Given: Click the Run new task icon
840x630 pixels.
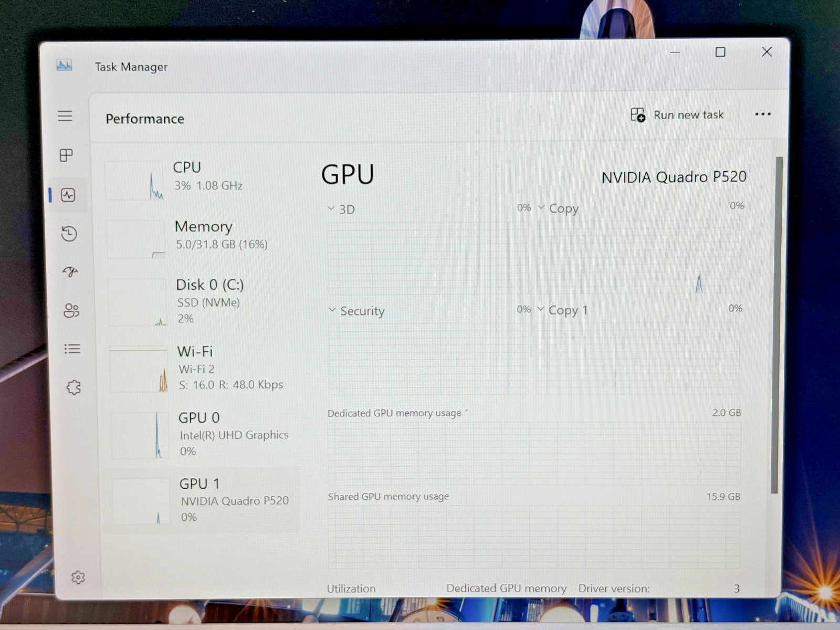Looking at the screenshot, I should [638, 114].
